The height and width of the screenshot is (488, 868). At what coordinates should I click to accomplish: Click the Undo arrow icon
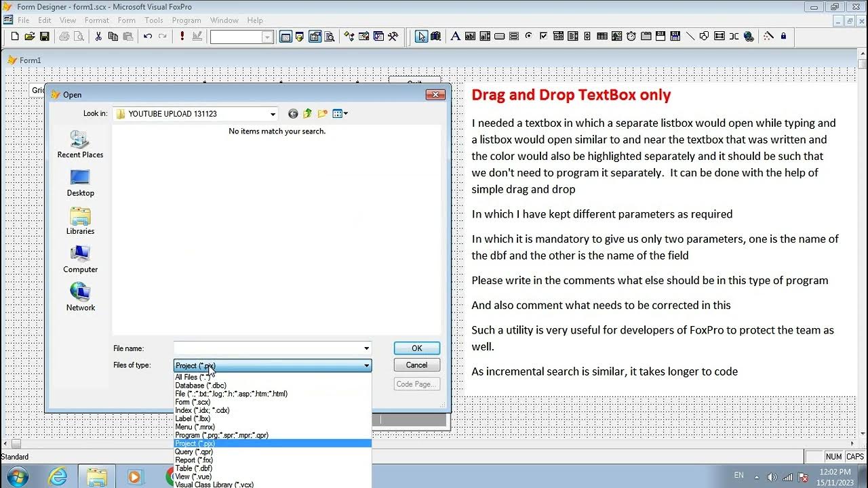148,37
